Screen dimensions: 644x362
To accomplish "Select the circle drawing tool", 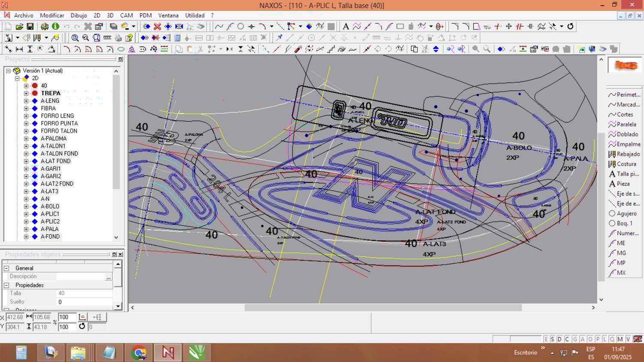I will tap(240, 27).
